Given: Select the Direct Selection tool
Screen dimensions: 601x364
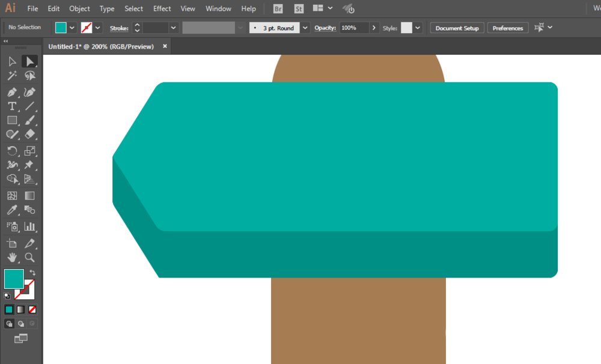Looking at the screenshot, I should pyautogui.click(x=29, y=61).
